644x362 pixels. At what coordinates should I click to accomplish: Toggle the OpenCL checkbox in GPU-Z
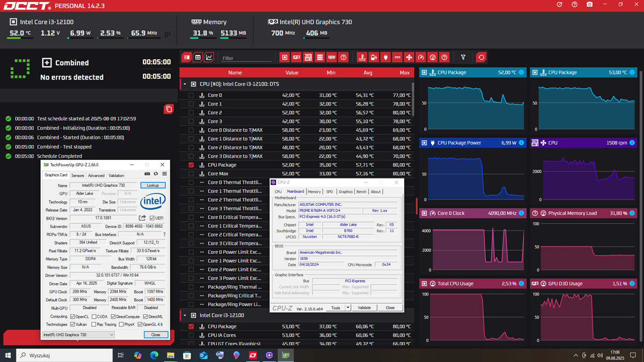coord(73,317)
